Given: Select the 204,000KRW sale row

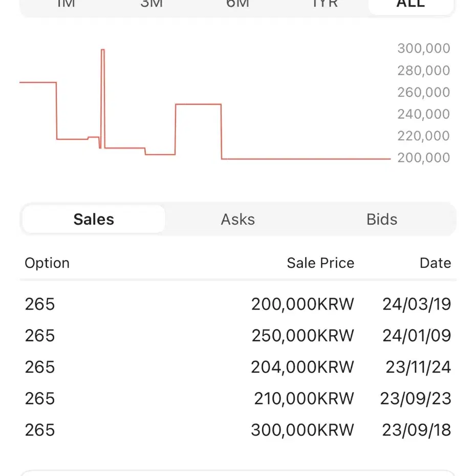Looking at the screenshot, I should click(x=238, y=367).
